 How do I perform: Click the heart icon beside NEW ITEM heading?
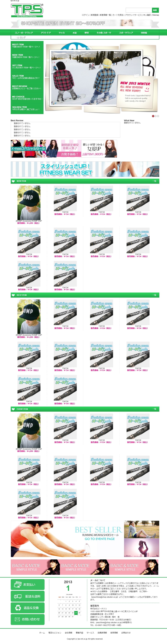point(13,181)
